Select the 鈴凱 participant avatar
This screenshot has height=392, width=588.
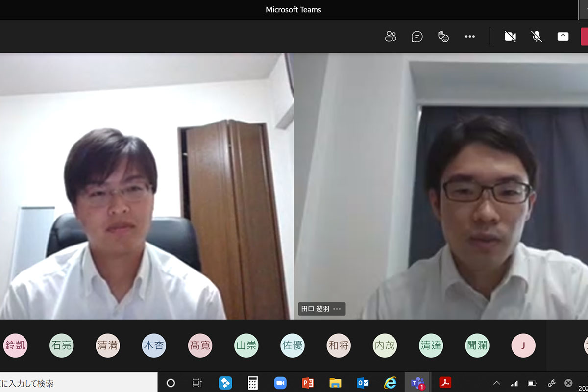[x=15, y=345]
